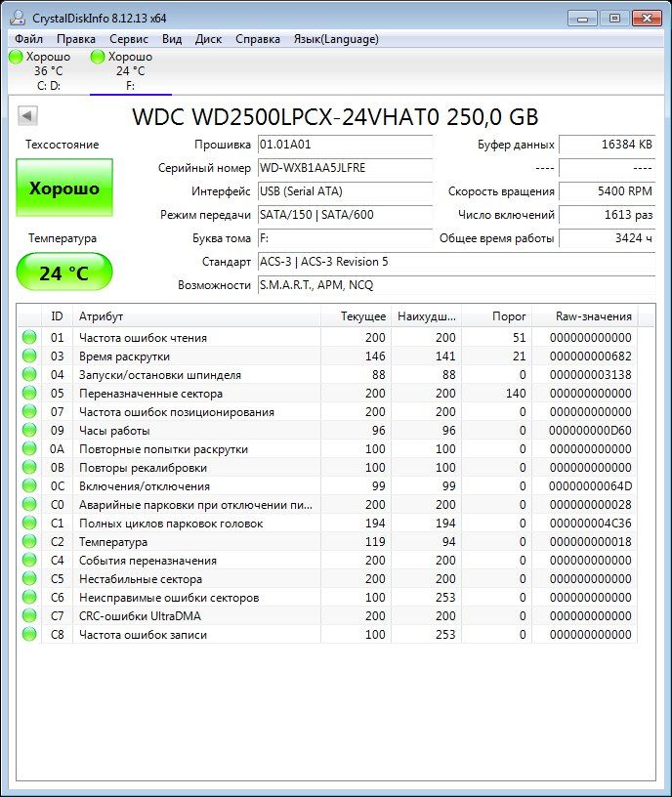This screenshot has width=672, height=797.
Task: Click the threshold value 140
Action: 516,393
